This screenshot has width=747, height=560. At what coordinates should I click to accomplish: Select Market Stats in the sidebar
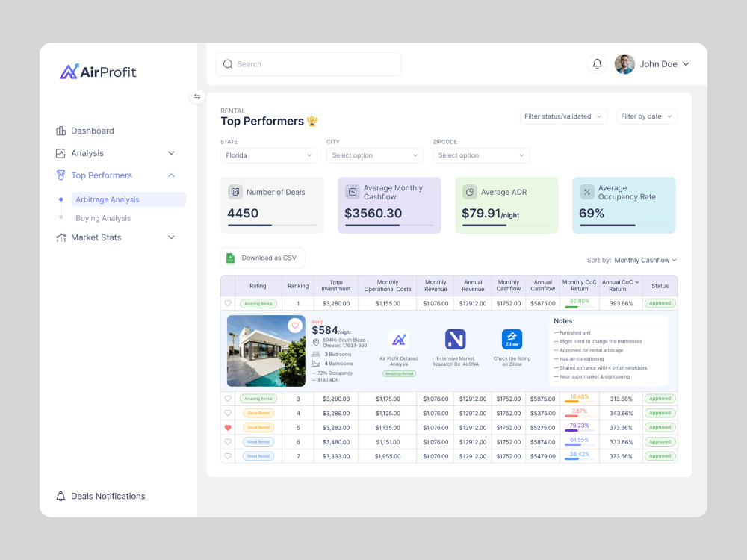point(96,237)
